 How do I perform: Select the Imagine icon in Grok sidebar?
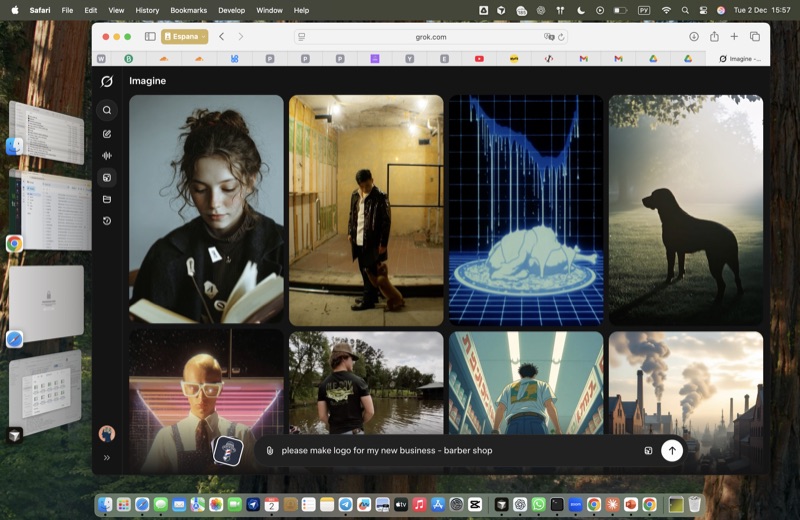(x=107, y=178)
